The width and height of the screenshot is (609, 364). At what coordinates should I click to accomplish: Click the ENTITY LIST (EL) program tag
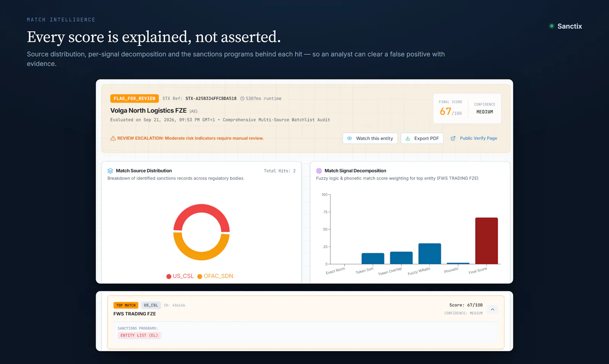[139, 335]
